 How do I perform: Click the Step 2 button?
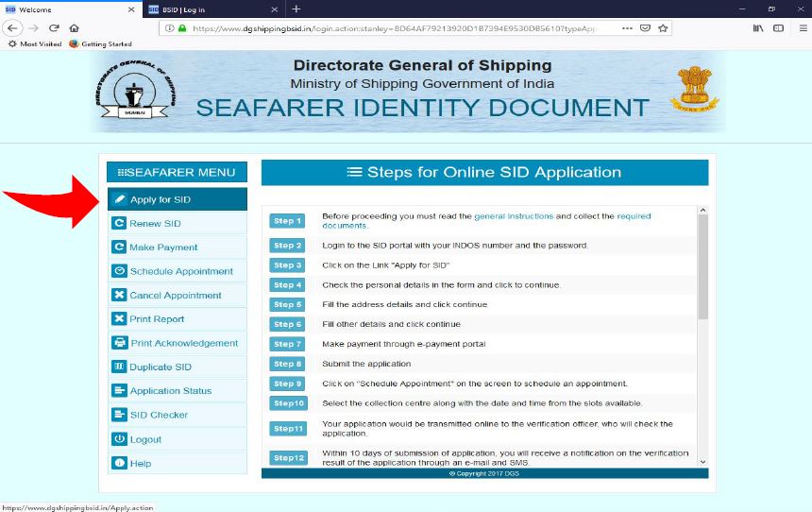[287, 245]
